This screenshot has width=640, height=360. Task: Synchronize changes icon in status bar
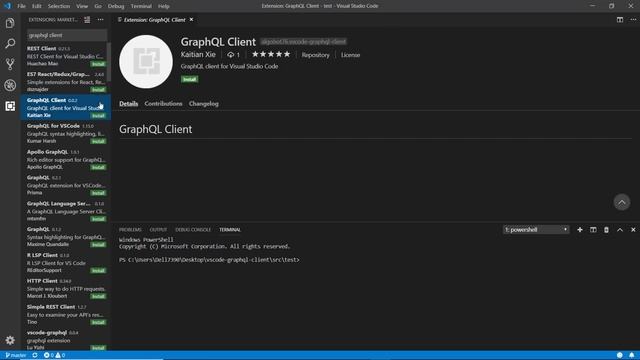pyautogui.click(x=35, y=355)
